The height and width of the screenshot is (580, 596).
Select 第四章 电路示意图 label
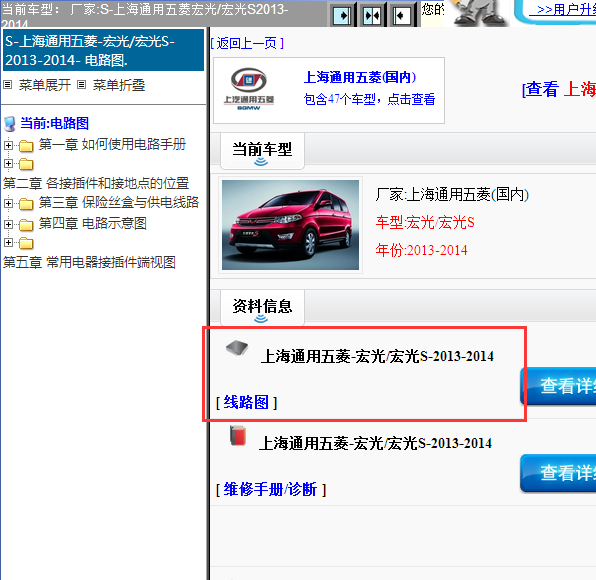[x=92, y=223]
